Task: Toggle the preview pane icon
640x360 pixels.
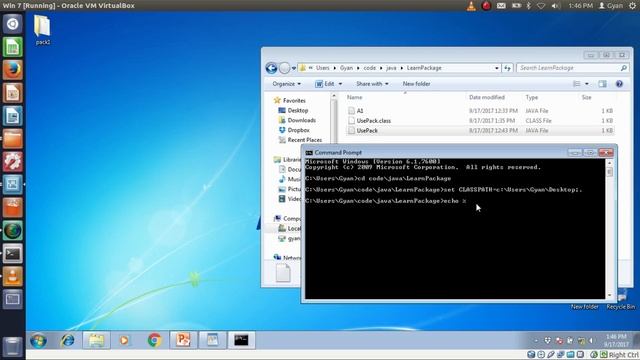Action: pyautogui.click(x=602, y=84)
